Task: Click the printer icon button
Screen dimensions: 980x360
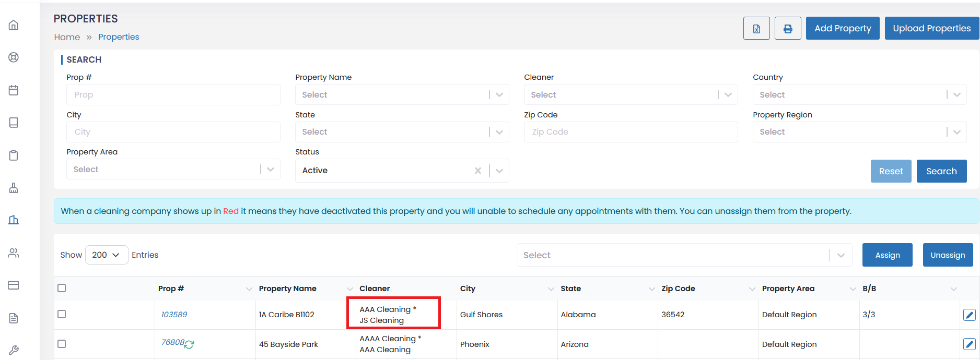Action: [787, 28]
